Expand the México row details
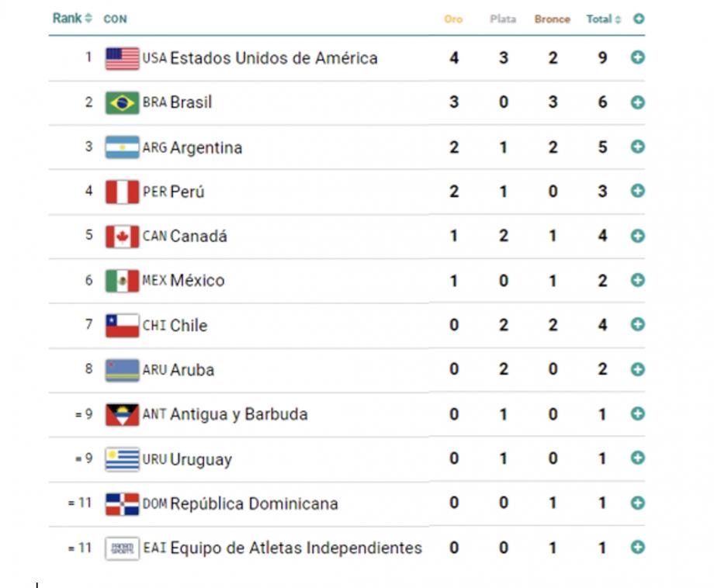Viewport: 714px width, 588px height. point(637,280)
